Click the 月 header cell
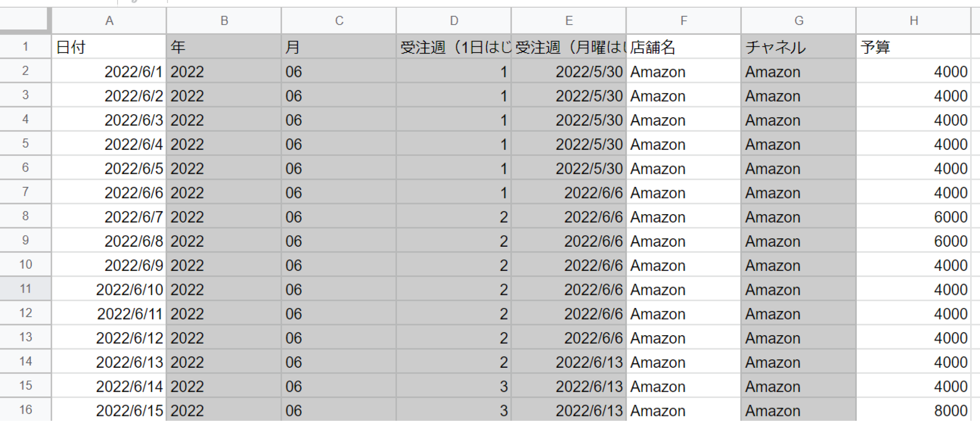The image size is (980, 421). click(339, 47)
